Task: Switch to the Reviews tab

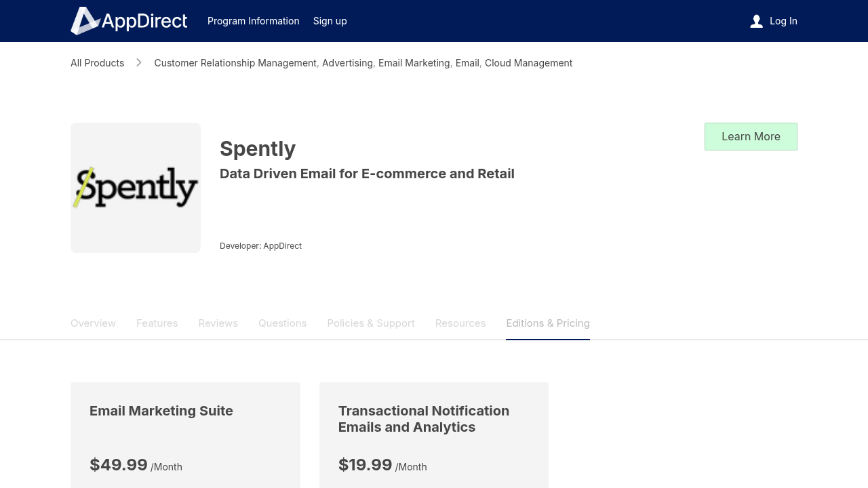Action: [218, 323]
